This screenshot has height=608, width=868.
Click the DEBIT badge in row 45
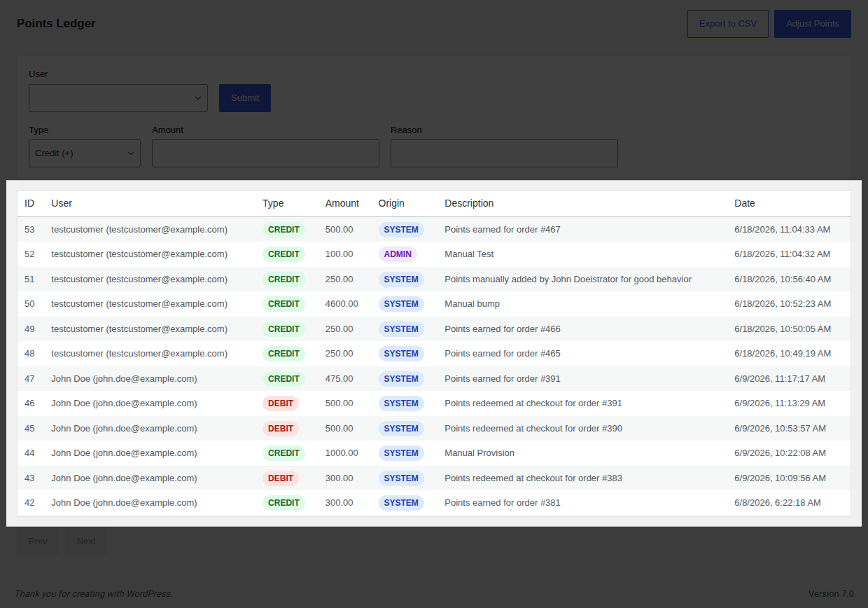tap(281, 429)
